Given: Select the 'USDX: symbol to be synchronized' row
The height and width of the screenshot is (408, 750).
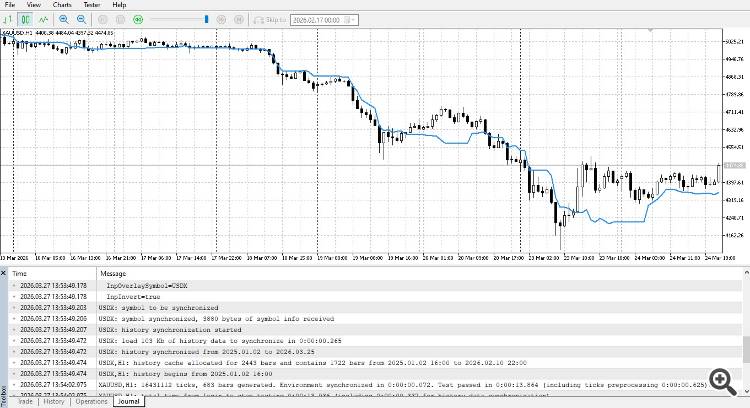Looking at the screenshot, I should click(x=375, y=308).
